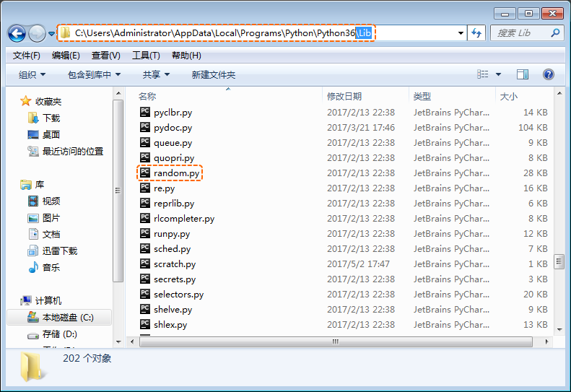Select the scratch.py file
Screen dimensions: 571x392
click(174, 264)
